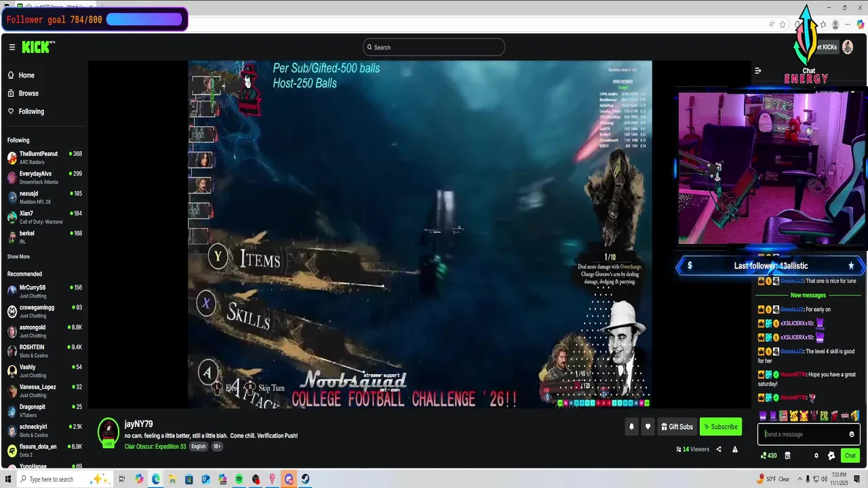Open Vanessa_Lopez recommended channel
Screen dimensions: 868x488
point(44,390)
